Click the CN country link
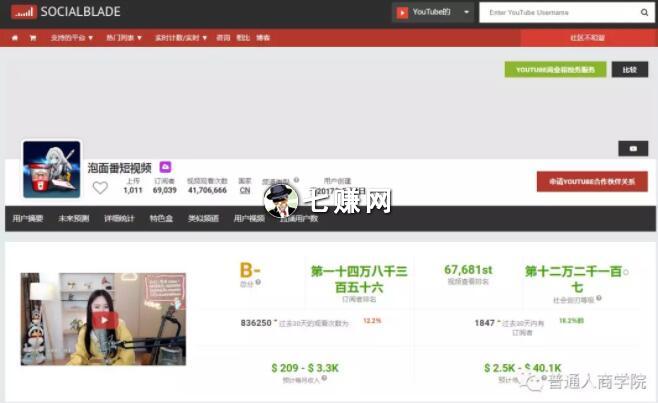Viewport: 658px width, 403px height. click(x=245, y=191)
